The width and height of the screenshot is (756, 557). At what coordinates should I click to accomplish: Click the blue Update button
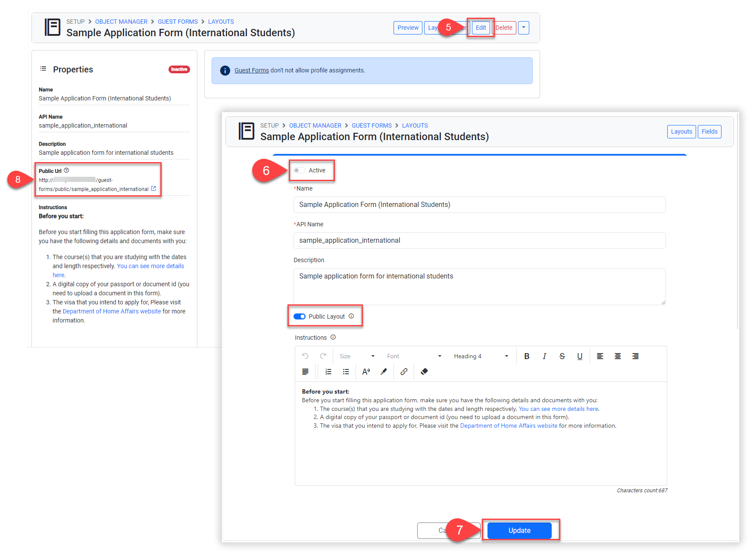coord(519,530)
